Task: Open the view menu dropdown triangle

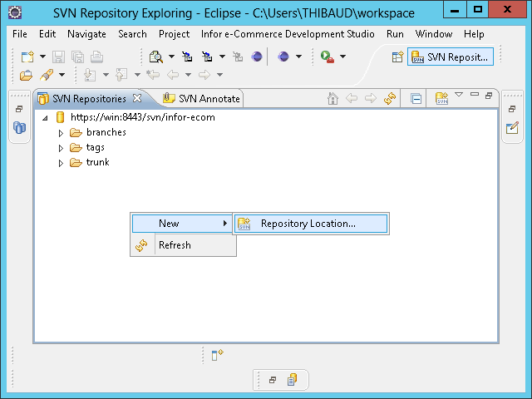Action: pos(459,96)
